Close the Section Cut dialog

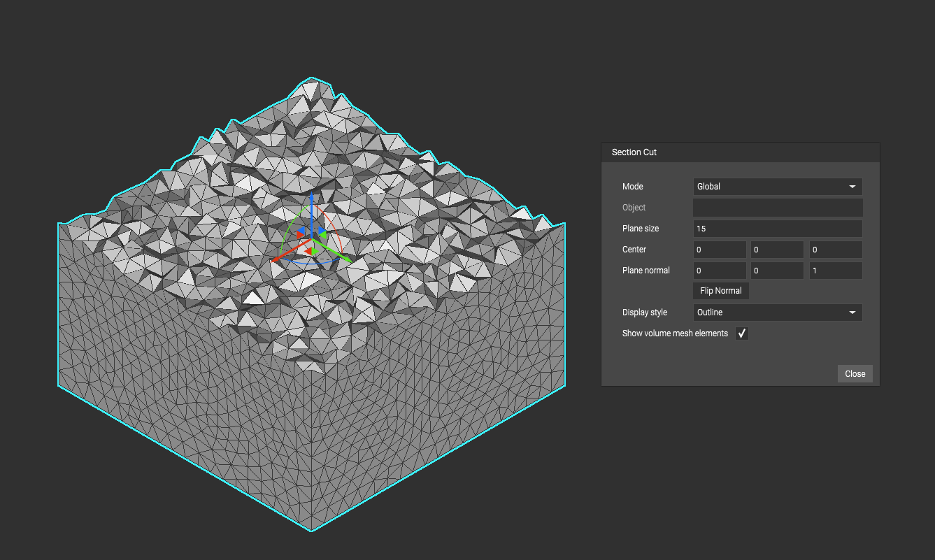[x=855, y=373]
